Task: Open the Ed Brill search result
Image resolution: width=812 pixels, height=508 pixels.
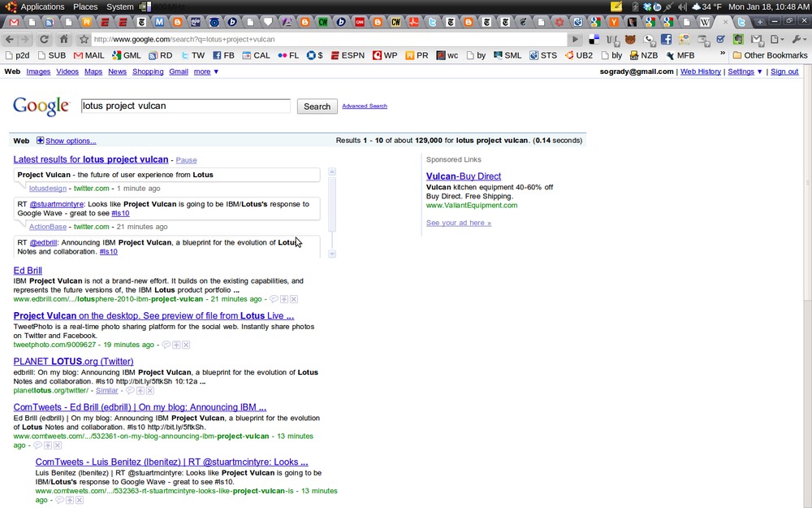Action: 28,271
